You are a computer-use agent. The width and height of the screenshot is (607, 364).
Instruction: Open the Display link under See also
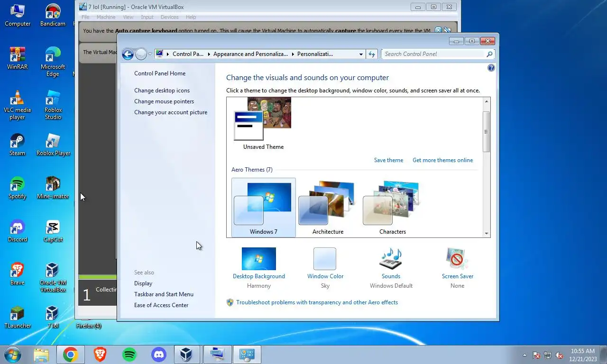[x=143, y=283]
